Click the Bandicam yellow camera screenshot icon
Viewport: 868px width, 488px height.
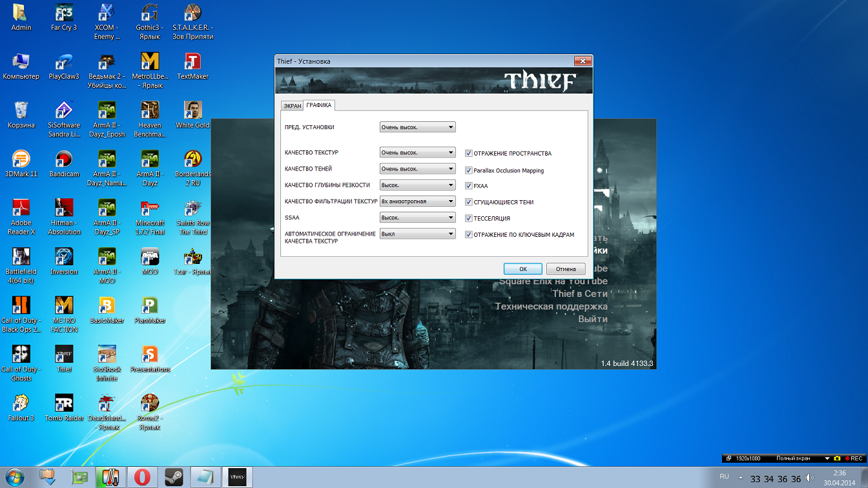(x=837, y=458)
